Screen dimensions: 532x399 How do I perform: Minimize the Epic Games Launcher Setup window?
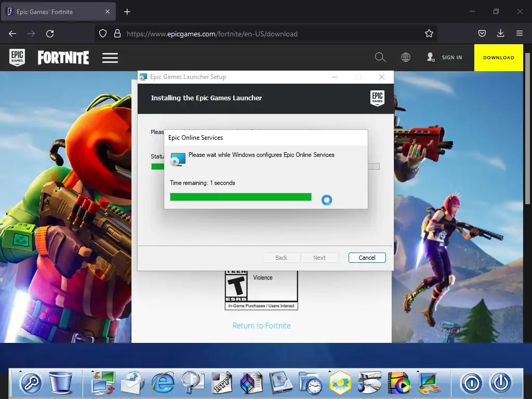pyautogui.click(x=335, y=77)
